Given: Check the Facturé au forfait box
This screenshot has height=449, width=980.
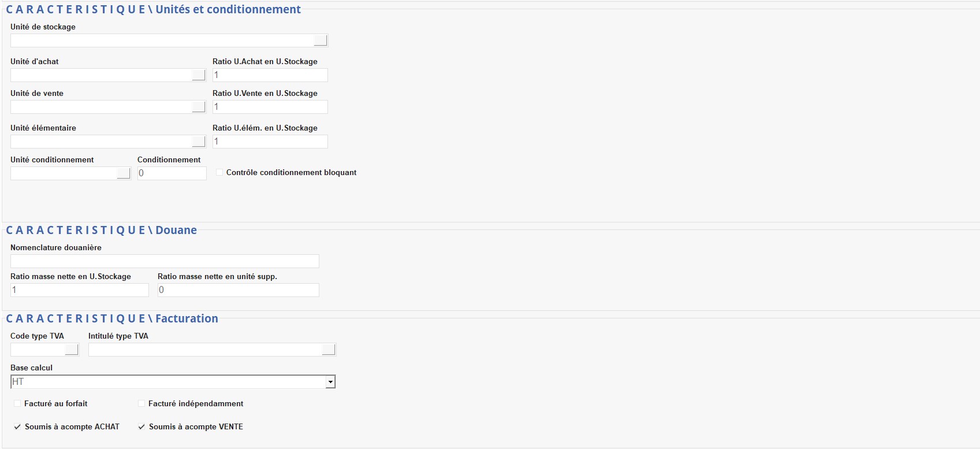Looking at the screenshot, I should pos(17,403).
